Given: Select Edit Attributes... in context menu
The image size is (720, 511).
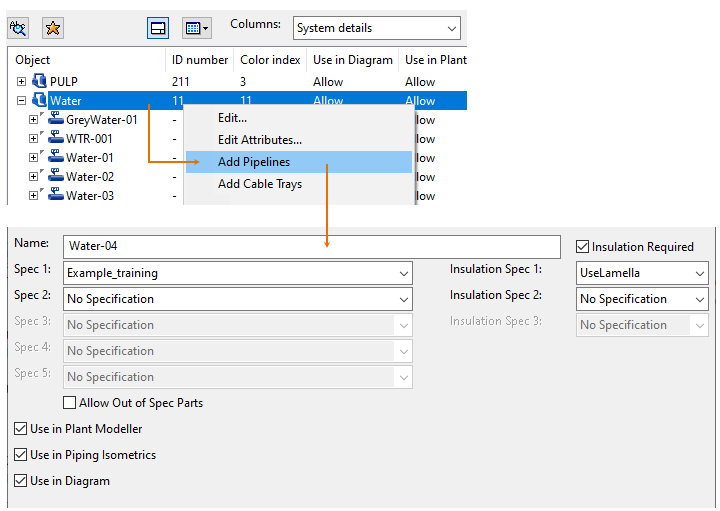Looking at the screenshot, I should [x=259, y=140].
